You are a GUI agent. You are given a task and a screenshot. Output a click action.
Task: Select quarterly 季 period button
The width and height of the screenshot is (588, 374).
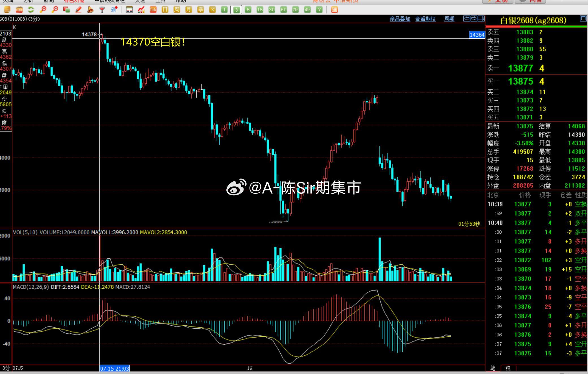[x=201, y=10]
